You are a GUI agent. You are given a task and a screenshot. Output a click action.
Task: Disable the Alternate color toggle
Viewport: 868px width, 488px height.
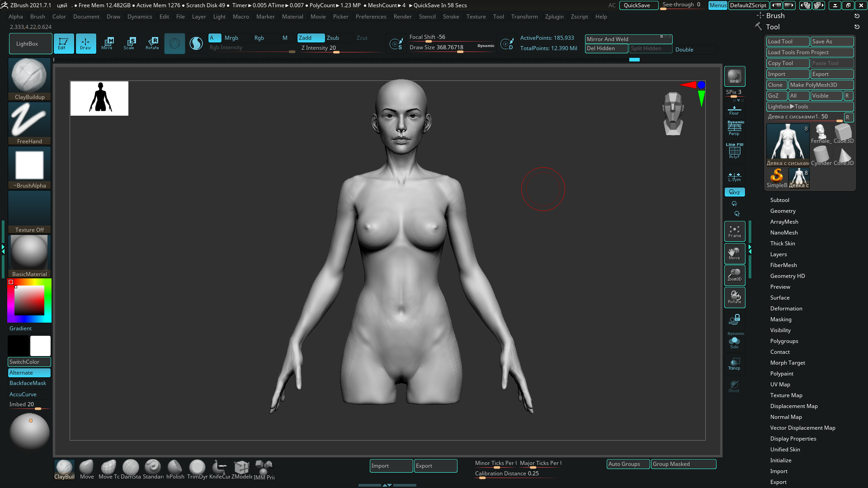coord(29,373)
